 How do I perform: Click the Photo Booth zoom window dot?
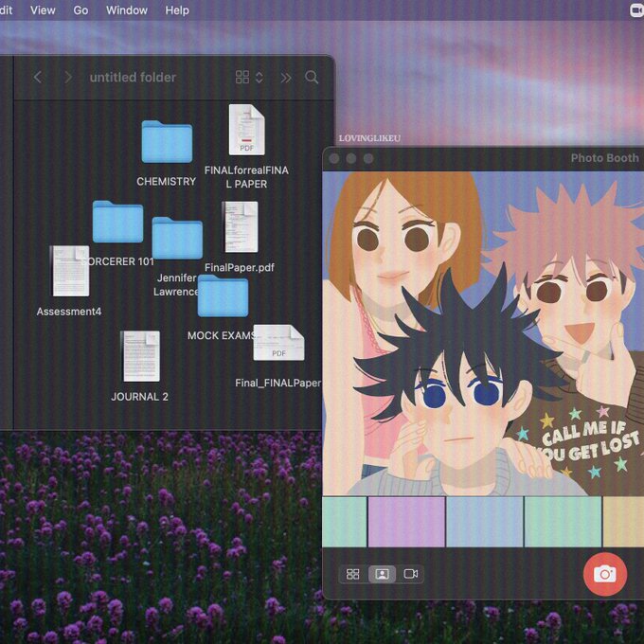tap(368, 158)
